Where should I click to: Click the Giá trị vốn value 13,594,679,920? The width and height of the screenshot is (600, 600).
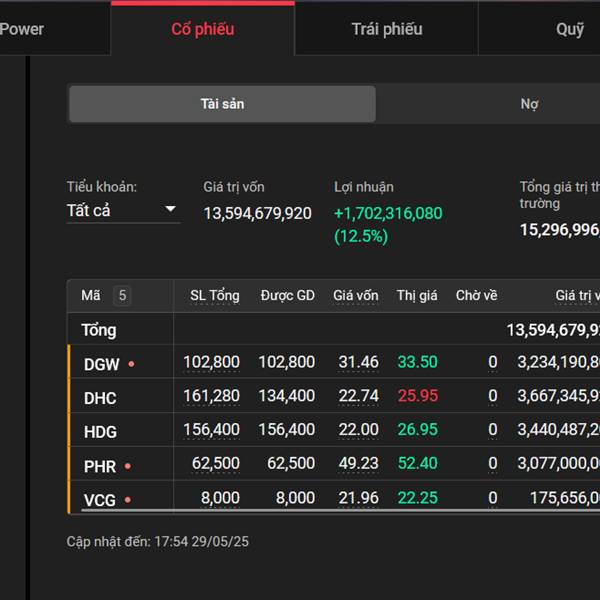point(258,214)
